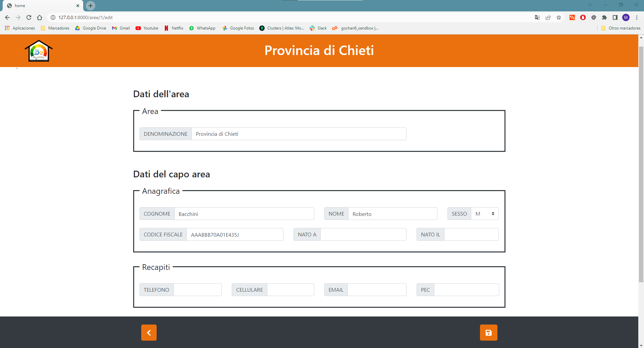Click the agency house logo
The height and width of the screenshot is (348, 644).
(x=39, y=51)
